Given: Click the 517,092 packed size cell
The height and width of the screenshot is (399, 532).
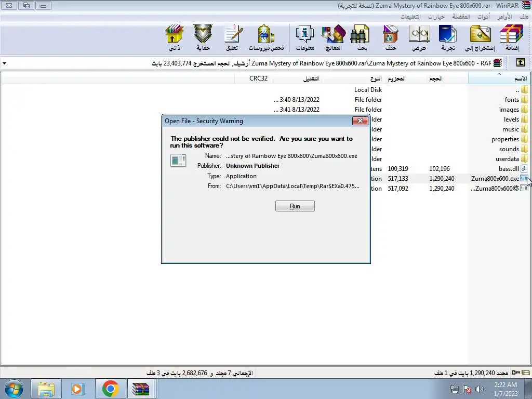Looking at the screenshot, I should pos(398,188).
